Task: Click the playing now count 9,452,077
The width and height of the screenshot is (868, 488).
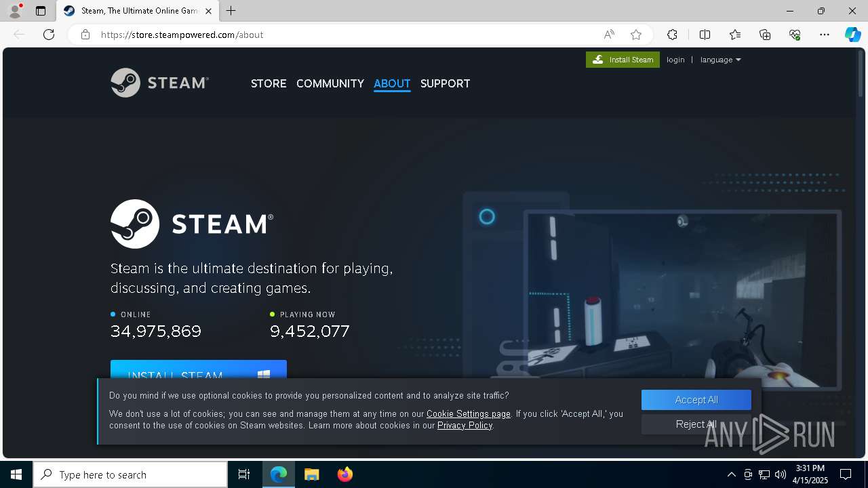Action: 310,331
